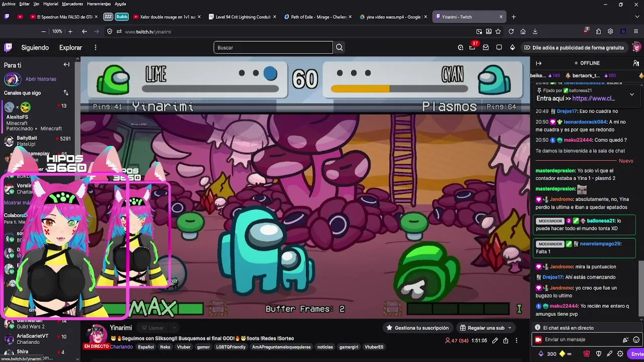This screenshot has width=644, height=362.
Task: Switch to Xelor double rouage tab
Action: pos(167,17)
